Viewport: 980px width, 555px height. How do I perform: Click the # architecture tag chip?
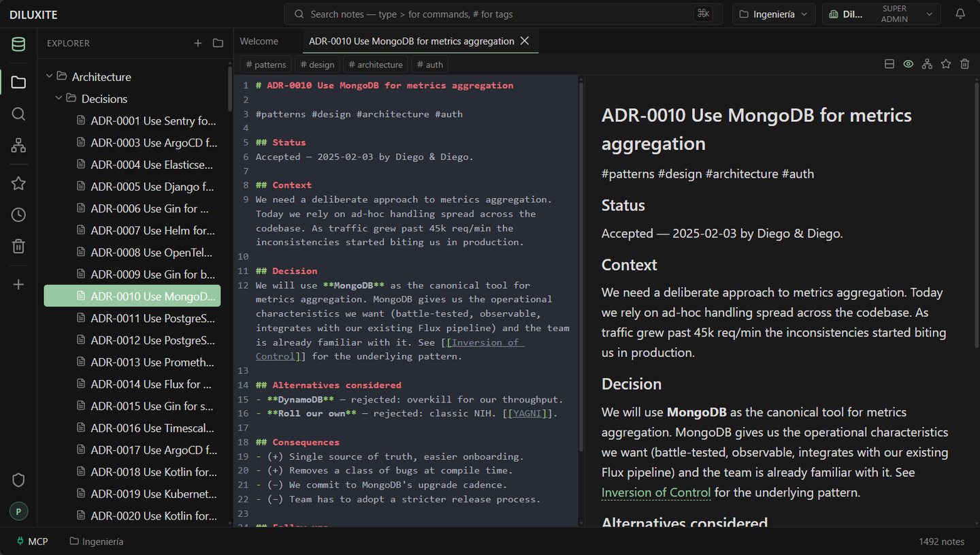(376, 65)
